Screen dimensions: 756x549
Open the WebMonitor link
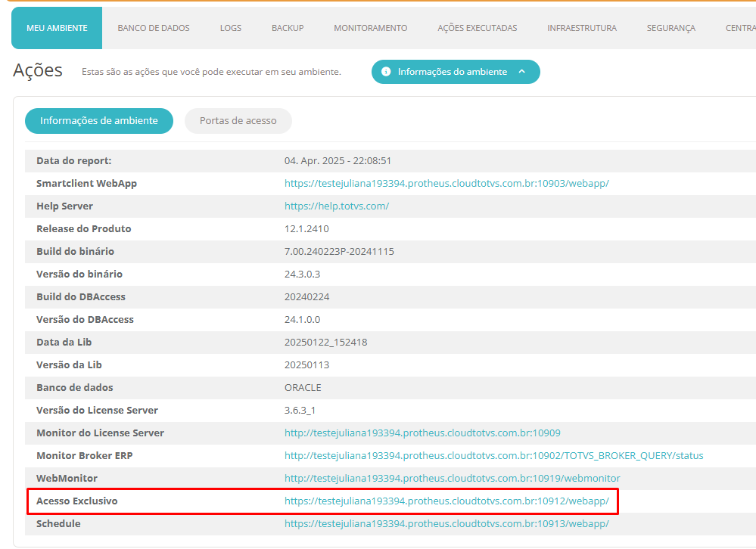click(453, 478)
